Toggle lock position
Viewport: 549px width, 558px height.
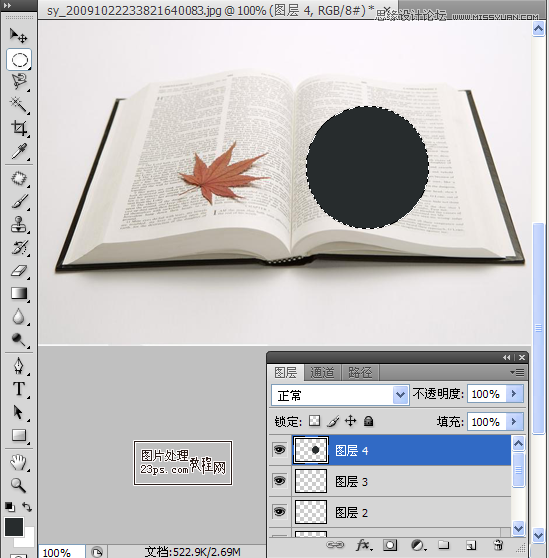pos(350,421)
